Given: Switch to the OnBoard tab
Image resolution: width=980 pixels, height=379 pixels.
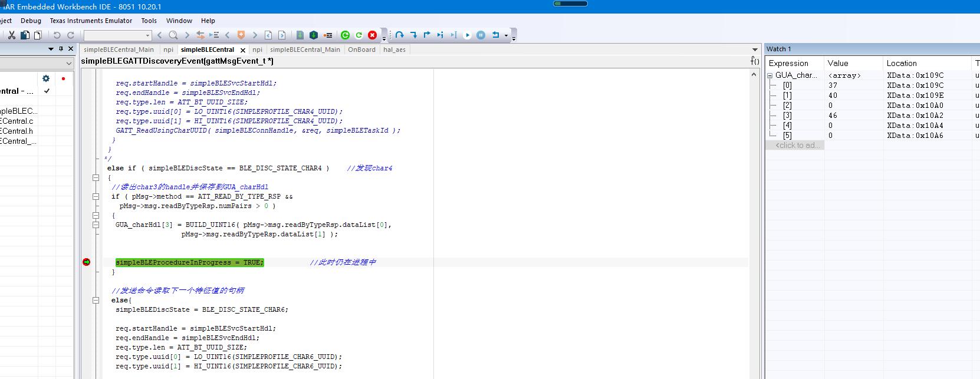Looking at the screenshot, I should pyautogui.click(x=361, y=50).
